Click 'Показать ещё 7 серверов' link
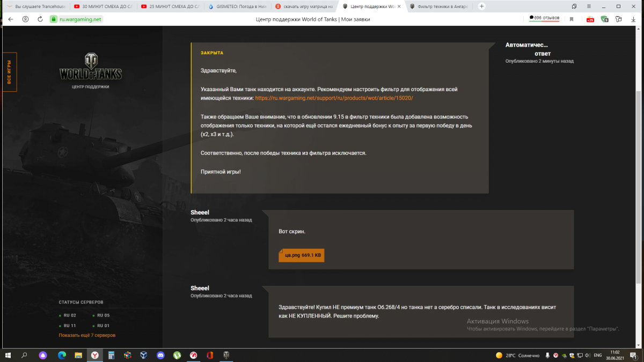This screenshot has width=644, height=362. [87, 335]
